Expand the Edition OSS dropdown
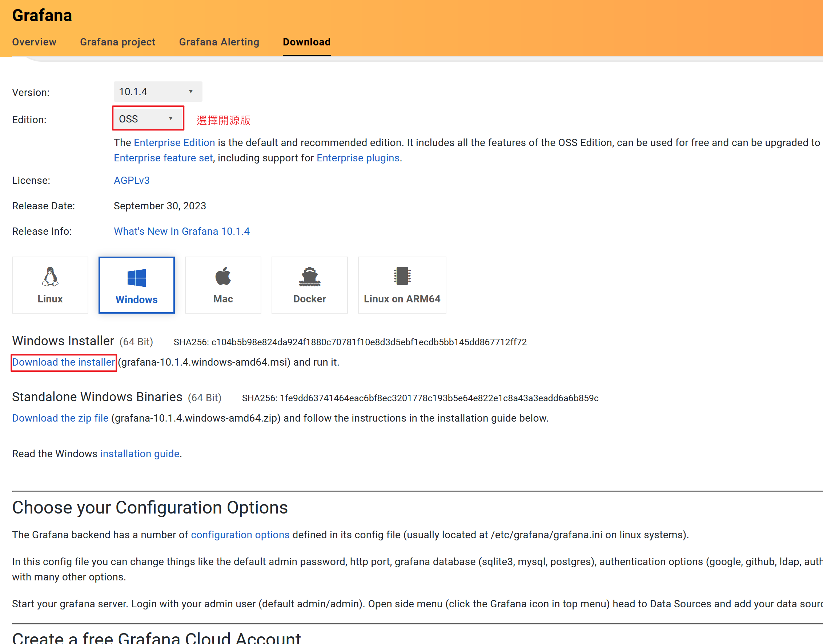The image size is (823, 644). 148,119
